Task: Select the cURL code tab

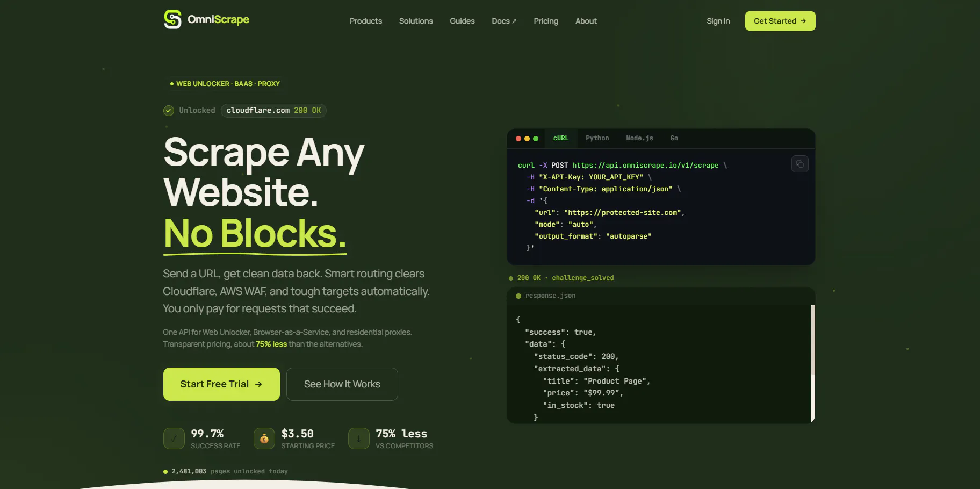Action: [x=561, y=138]
